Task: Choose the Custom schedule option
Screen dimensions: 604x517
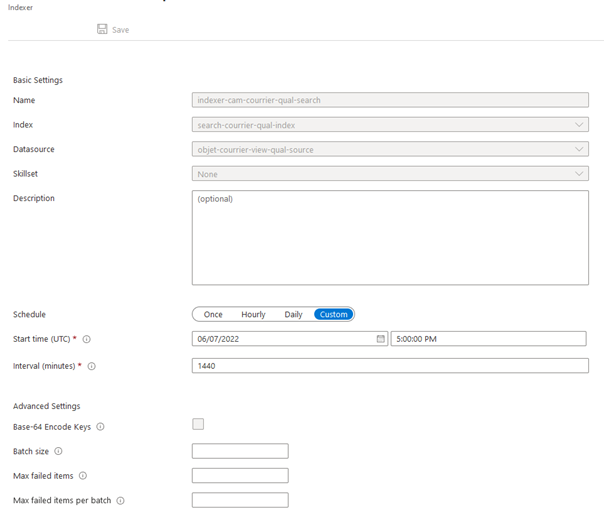Action: [x=333, y=314]
